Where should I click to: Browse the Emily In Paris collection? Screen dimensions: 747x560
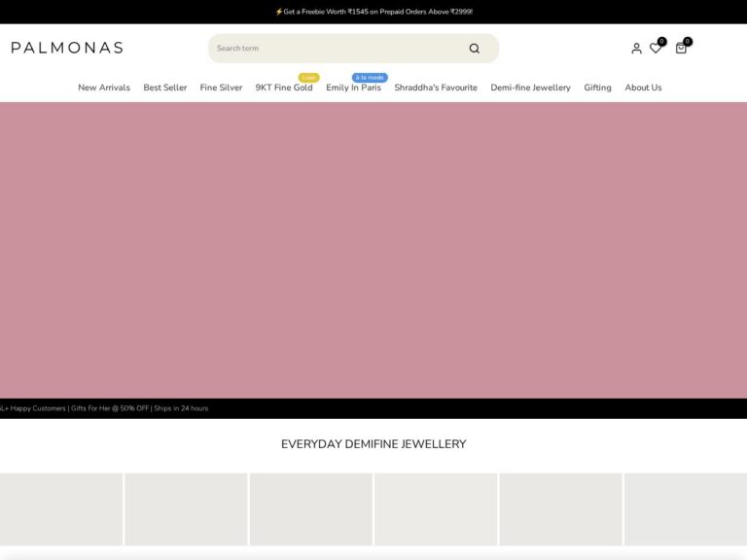coord(353,87)
